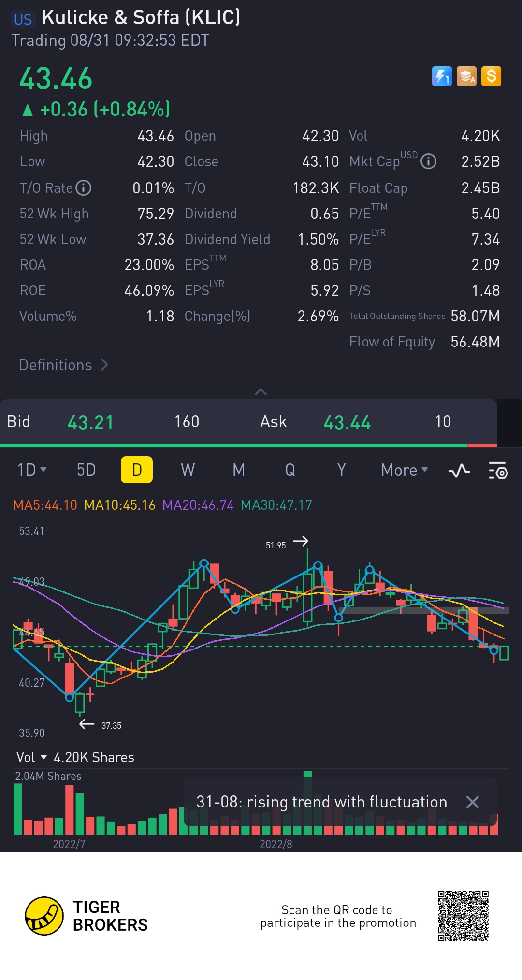Tap the 52 Wk High value 75.29
Image resolution: width=522 pixels, height=980 pixels.
(x=155, y=214)
